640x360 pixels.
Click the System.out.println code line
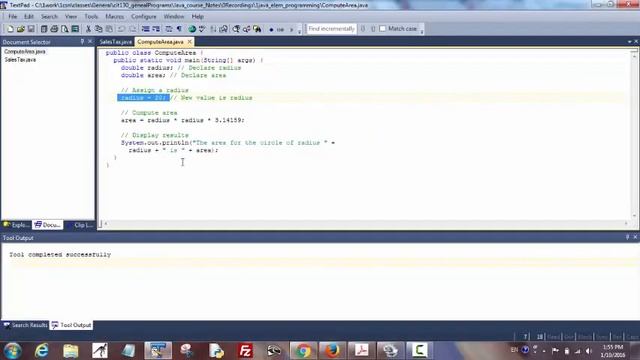coord(228,143)
